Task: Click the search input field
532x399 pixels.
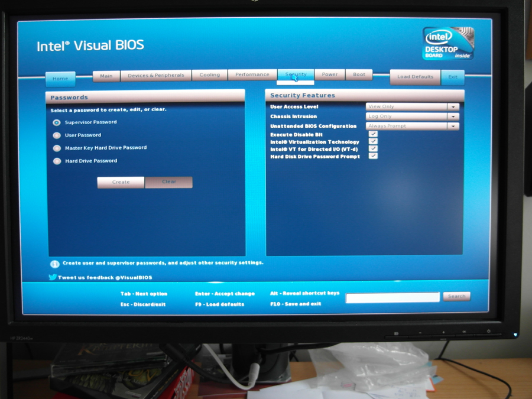Action: (392, 297)
